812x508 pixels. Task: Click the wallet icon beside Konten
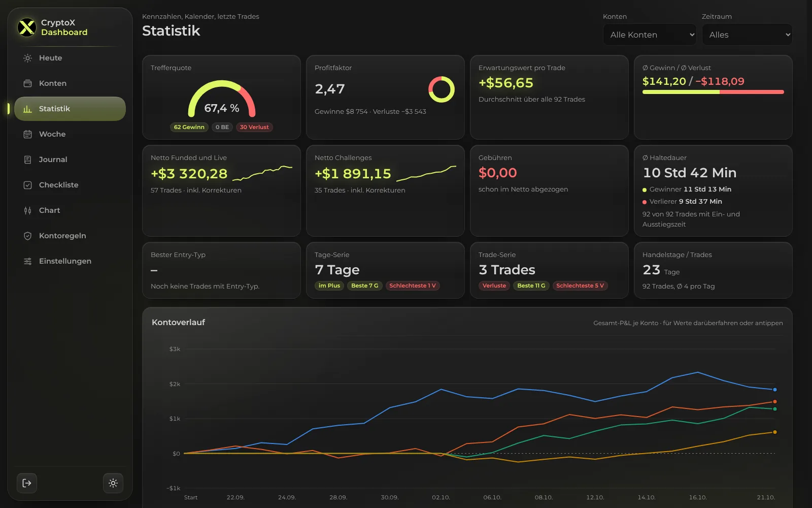[28, 83]
